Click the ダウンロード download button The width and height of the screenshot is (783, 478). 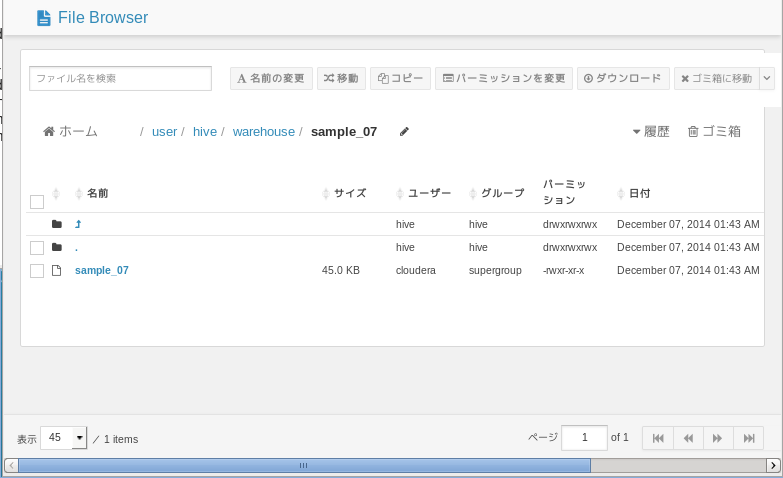(623, 78)
